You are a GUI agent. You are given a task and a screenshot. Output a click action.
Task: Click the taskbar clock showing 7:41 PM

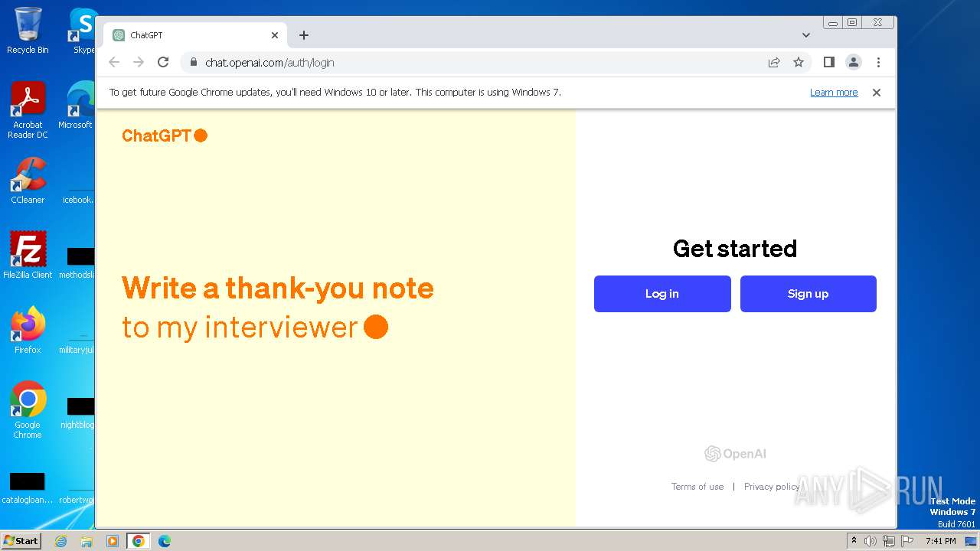coord(941,541)
